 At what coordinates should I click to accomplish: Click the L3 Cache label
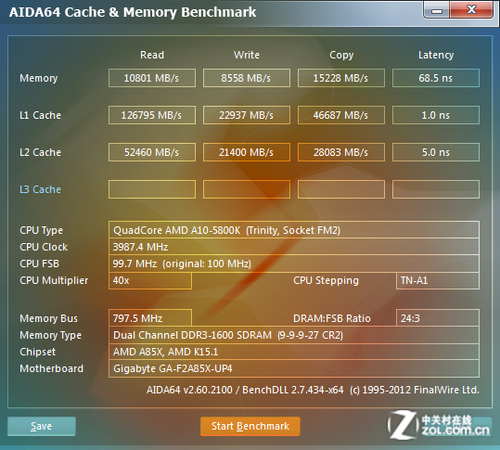[x=40, y=189]
